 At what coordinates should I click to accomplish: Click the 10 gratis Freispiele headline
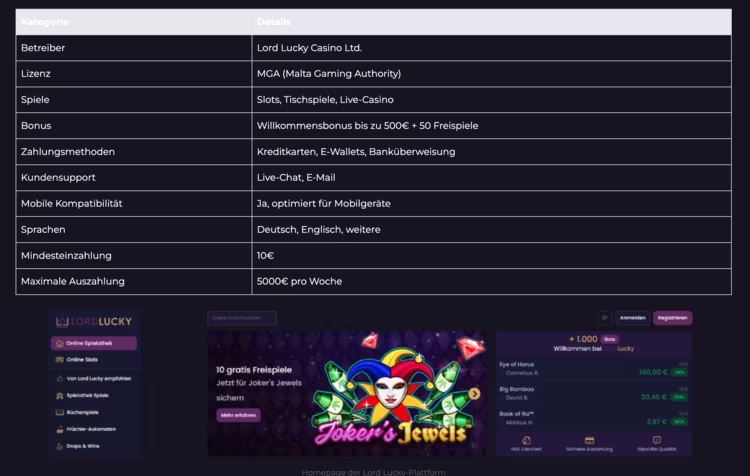pos(254,370)
